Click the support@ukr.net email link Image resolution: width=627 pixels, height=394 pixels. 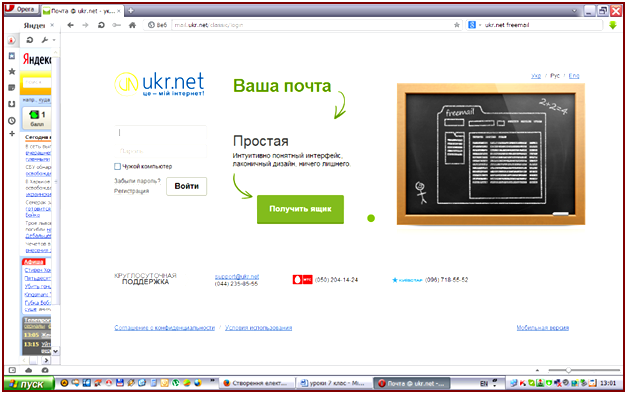(x=237, y=276)
